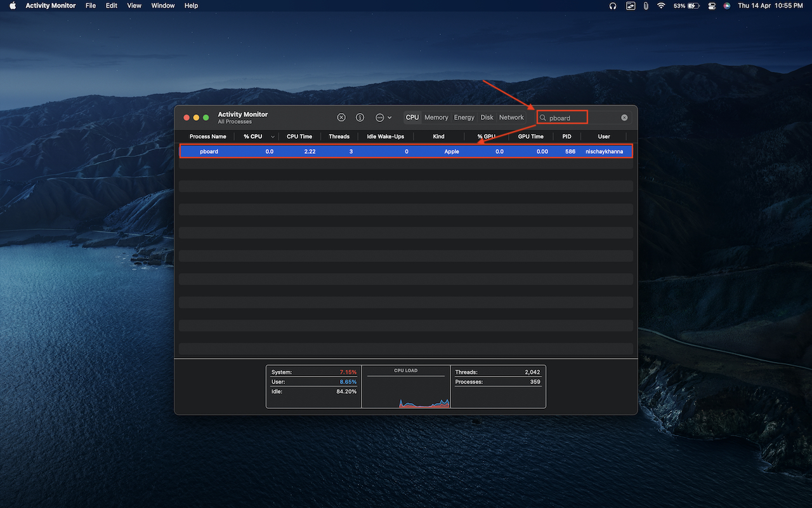Image resolution: width=812 pixels, height=508 pixels.
Task: Open the Apple menu
Action: pos(13,6)
